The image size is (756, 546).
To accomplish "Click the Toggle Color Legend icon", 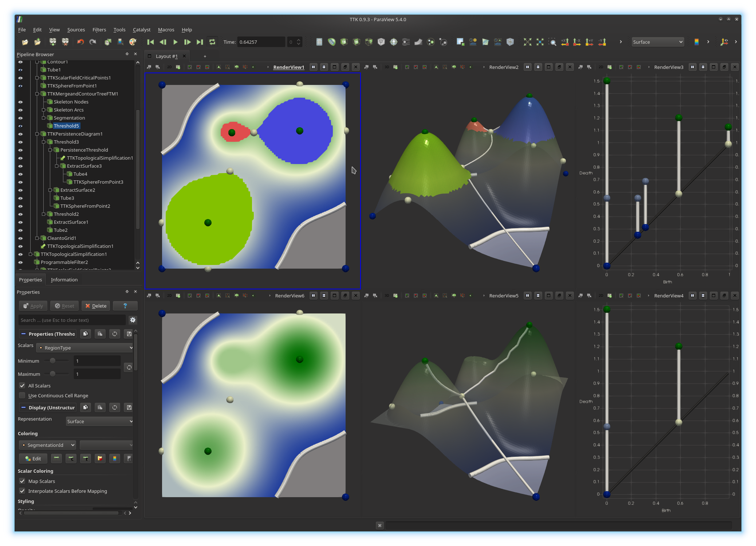I will (696, 42).
